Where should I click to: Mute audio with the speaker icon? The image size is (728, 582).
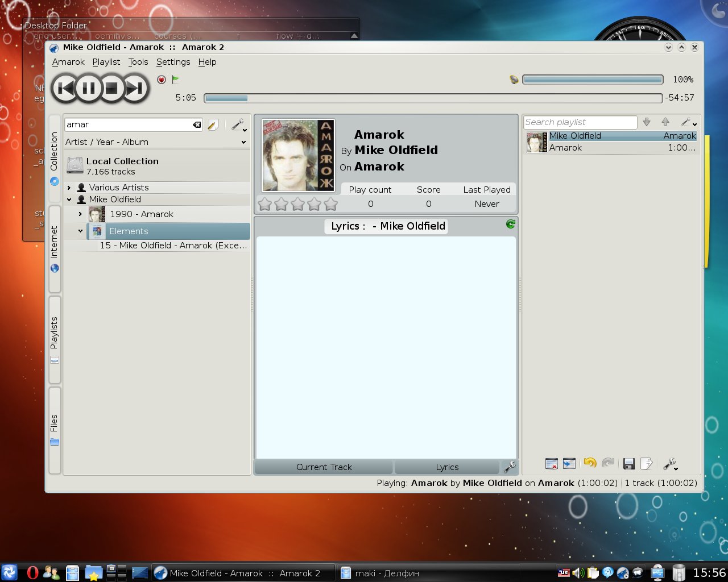(x=514, y=80)
